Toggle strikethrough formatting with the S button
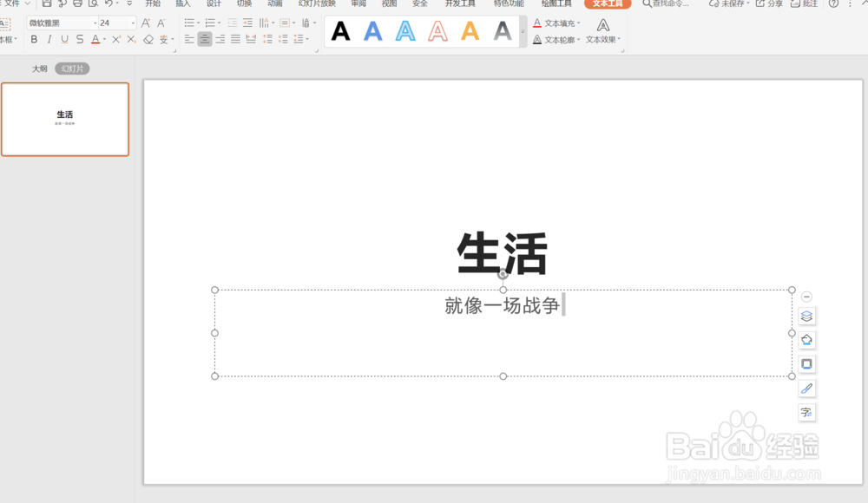This screenshot has width=868, height=503. click(80, 39)
